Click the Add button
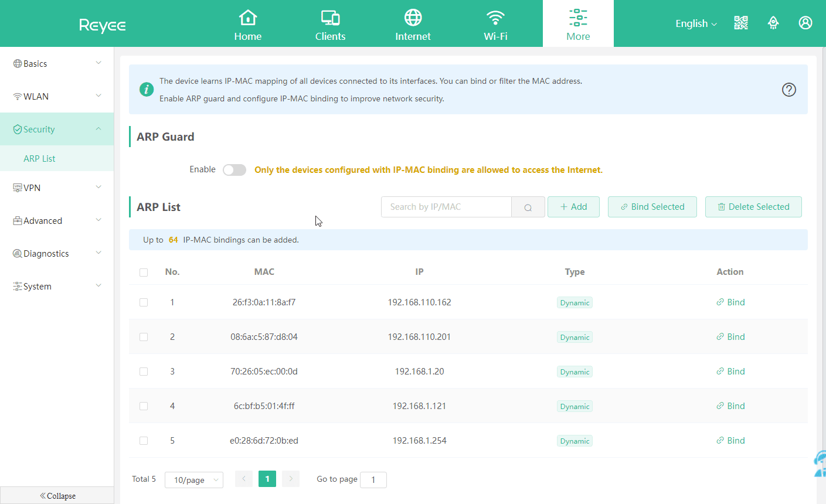Viewport: 826px width, 504px height. tap(573, 207)
